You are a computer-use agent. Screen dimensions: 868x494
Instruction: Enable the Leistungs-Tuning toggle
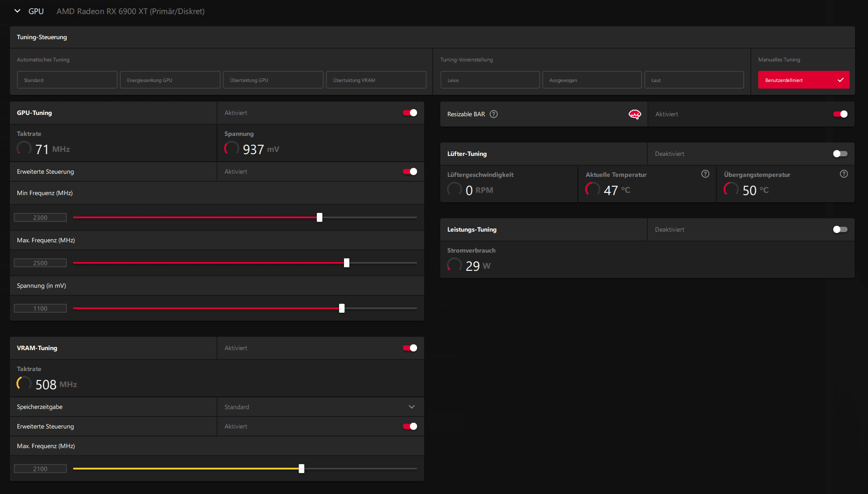point(840,229)
